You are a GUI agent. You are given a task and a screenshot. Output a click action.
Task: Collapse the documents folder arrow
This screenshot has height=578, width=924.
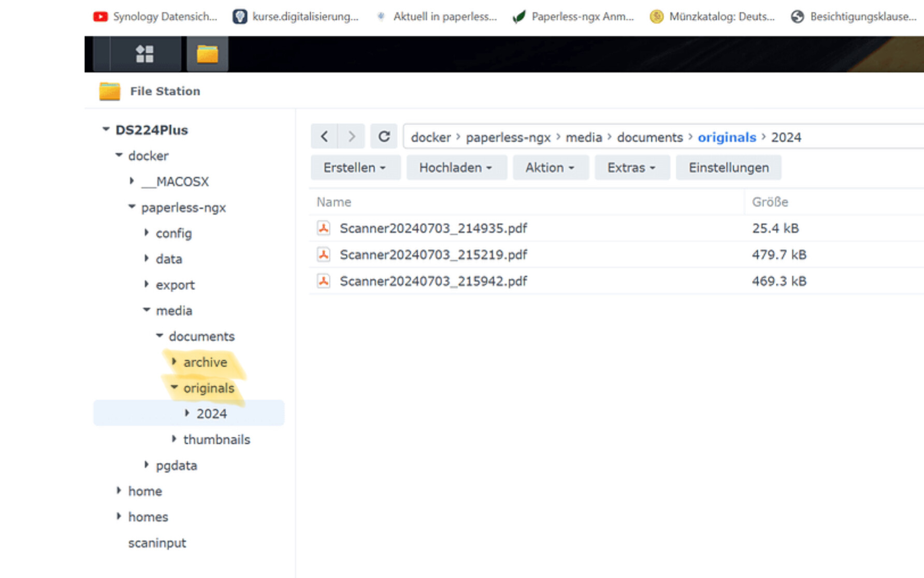coord(160,336)
